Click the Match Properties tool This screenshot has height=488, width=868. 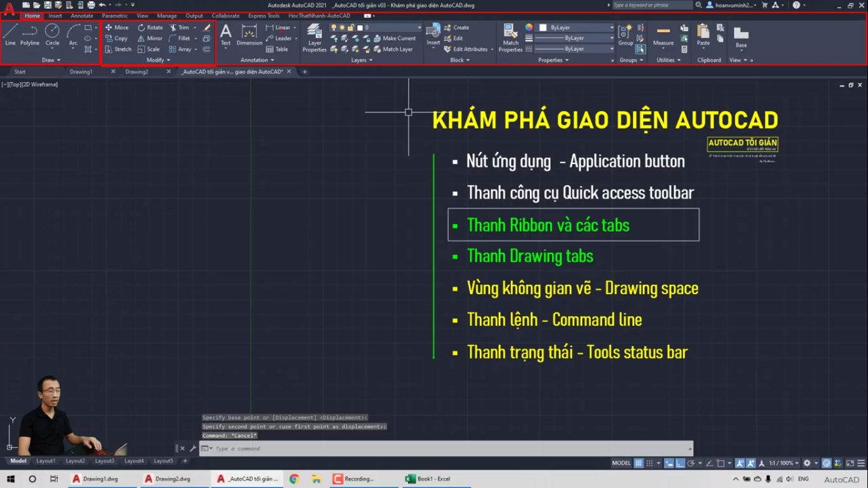coord(510,37)
